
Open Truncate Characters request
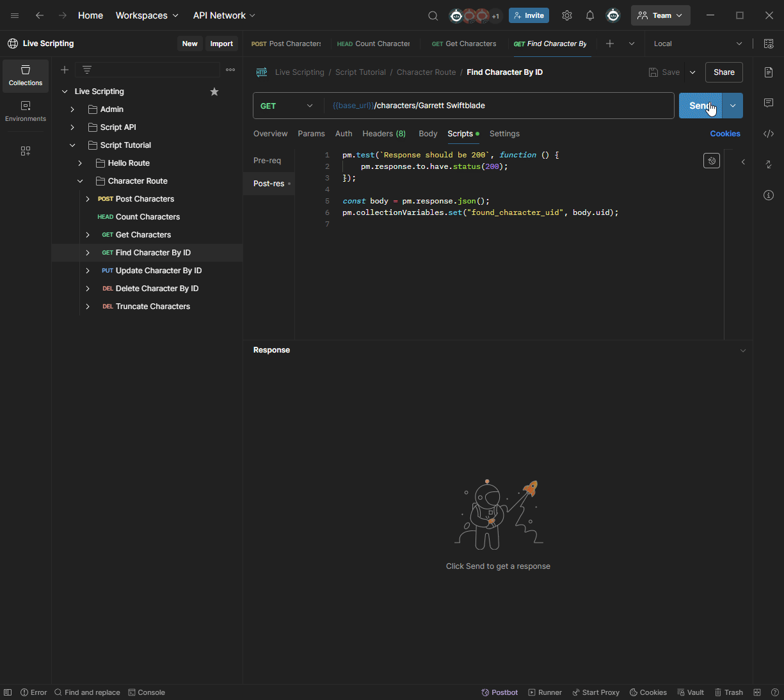click(x=153, y=306)
